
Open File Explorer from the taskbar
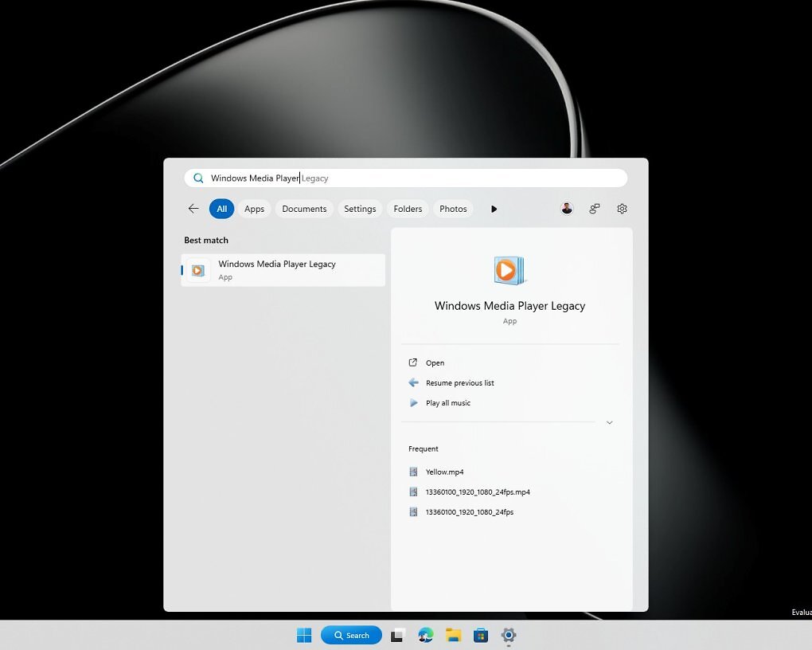pos(453,635)
